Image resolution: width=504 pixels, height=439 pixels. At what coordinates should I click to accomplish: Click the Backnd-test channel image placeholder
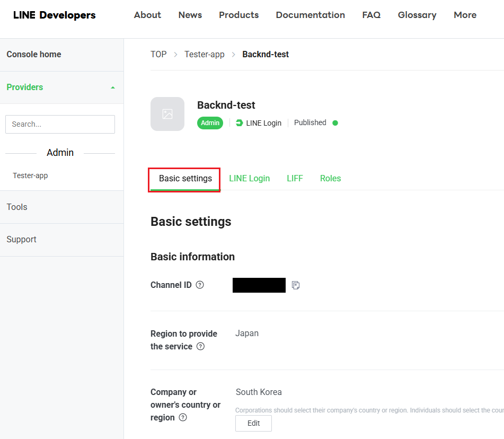tap(167, 114)
